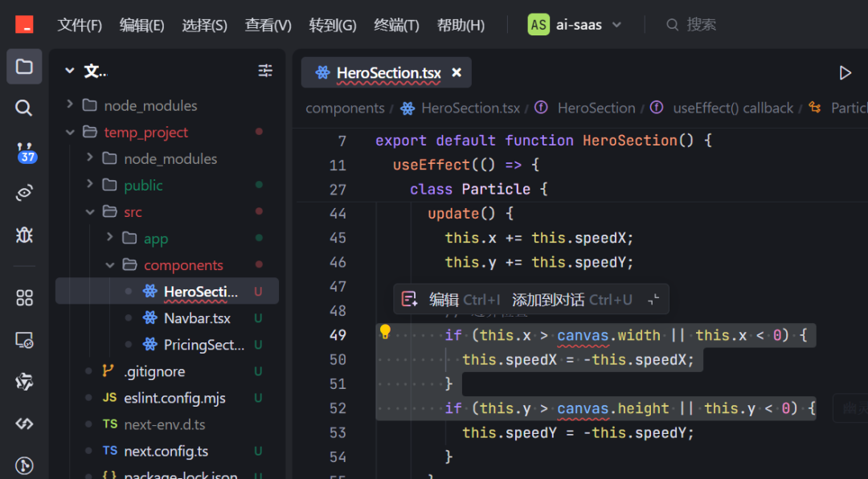
Task: Open source control with 37 badge
Action: [25, 150]
